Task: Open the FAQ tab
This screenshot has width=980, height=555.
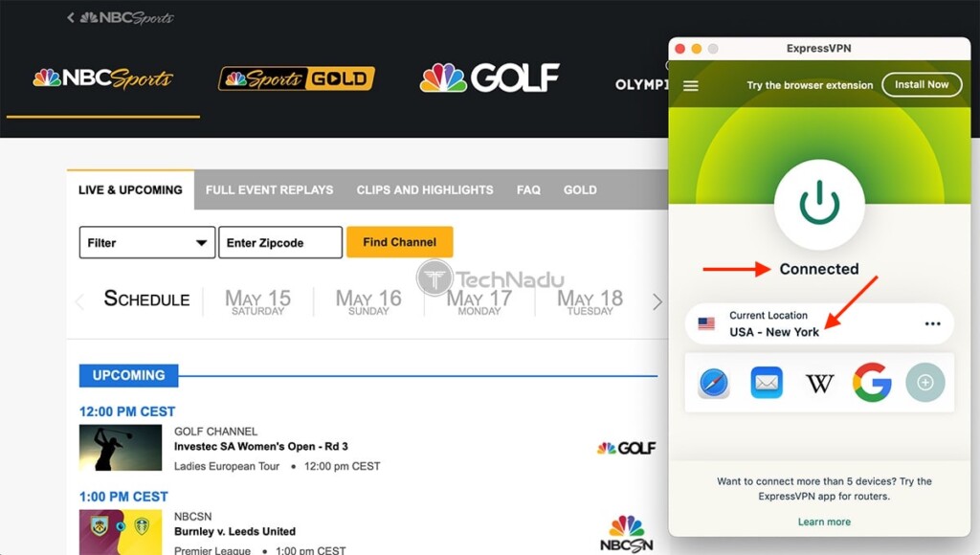Action: click(x=528, y=190)
